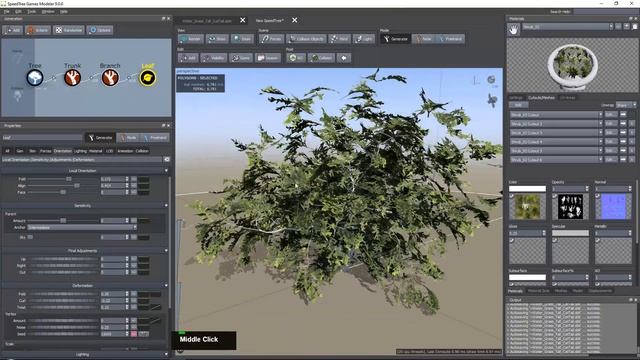The height and width of the screenshot is (360, 640).
Task: Click the AO button in Post group
Action: [296, 58]
